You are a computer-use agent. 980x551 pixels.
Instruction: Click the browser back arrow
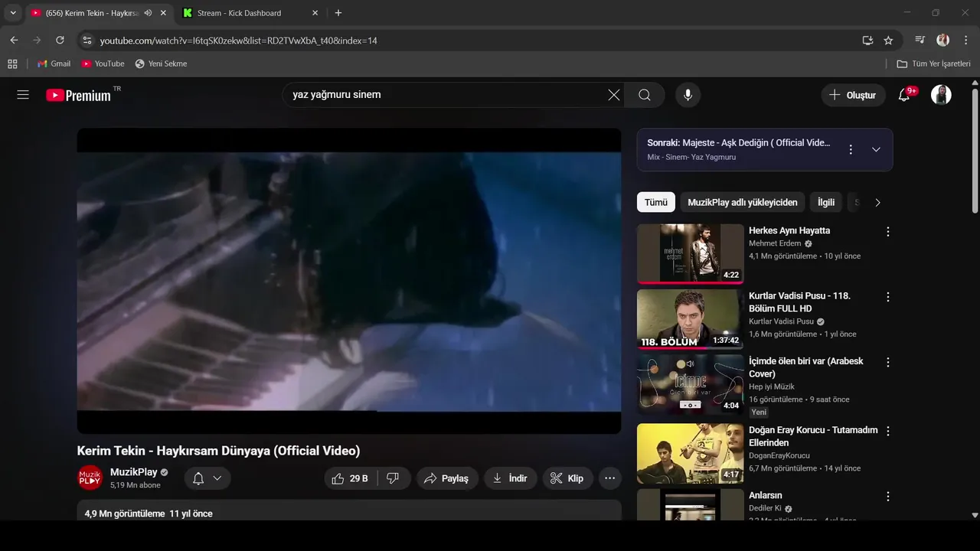click(x=14, y=41)
